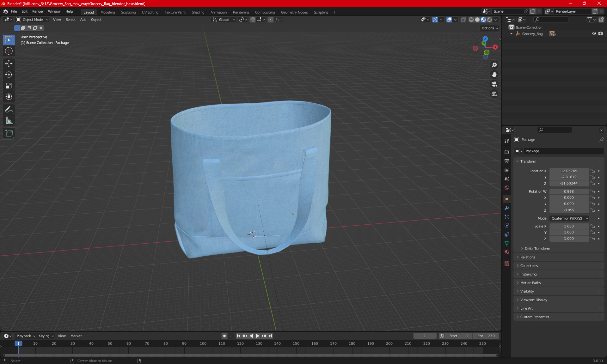This screenshot has height=364, width=607.
Task: Toggle X-ray mode in viewport header
Action: pyautogui.click(x=463, y=20)
